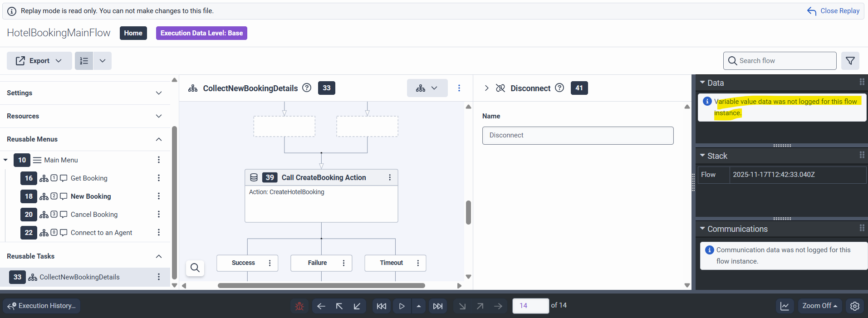
Task: Open Call CreateBooking Action node options
Action: pos(390,177)
